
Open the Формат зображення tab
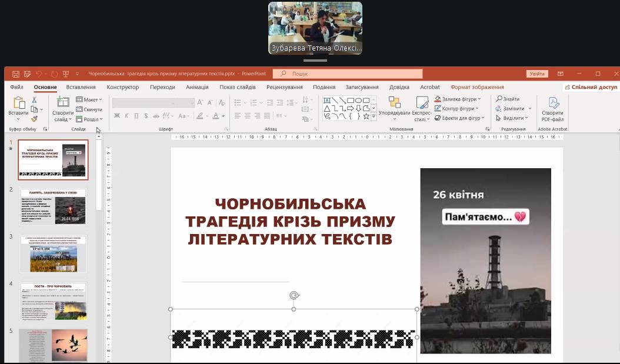click(476, 87)
